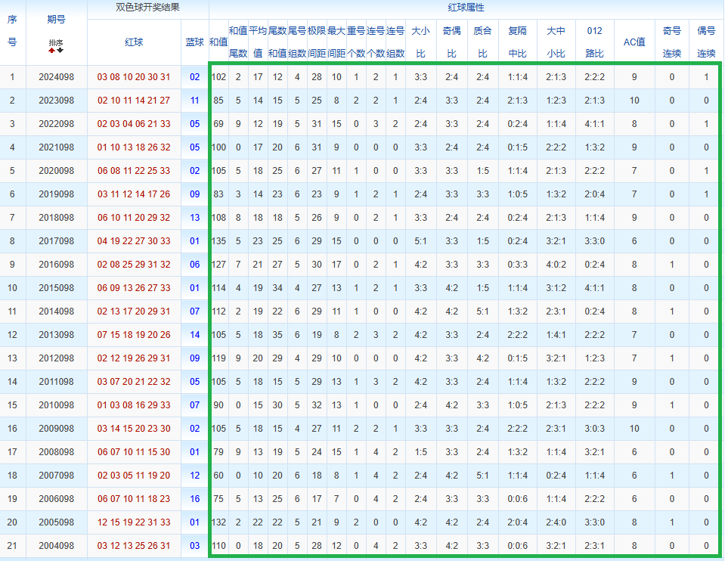Click blue ball 16 in row 2006098

coord(194,499)
